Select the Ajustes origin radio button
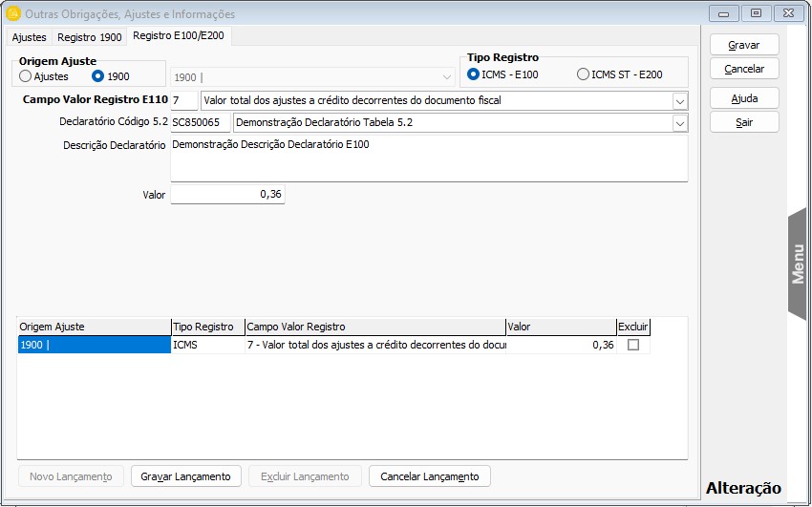812x507 pixels. (26, 76)
